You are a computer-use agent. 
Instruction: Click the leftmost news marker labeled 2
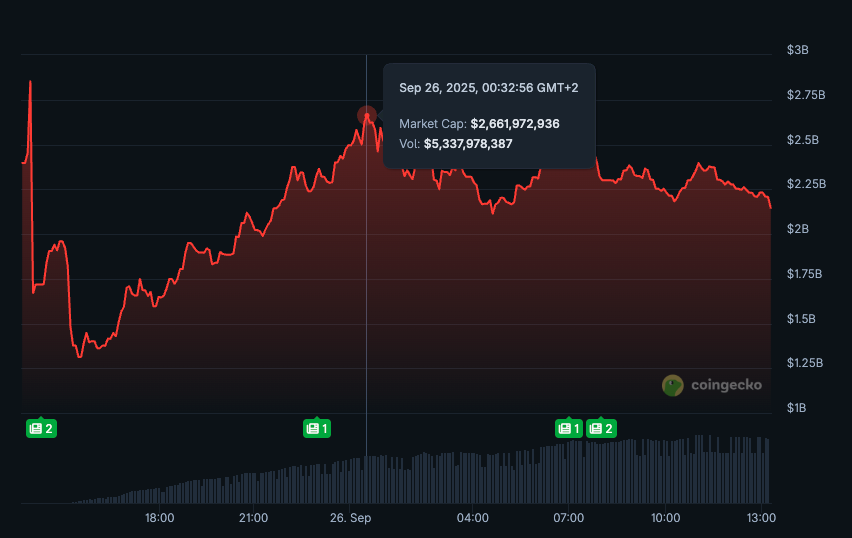41,429
